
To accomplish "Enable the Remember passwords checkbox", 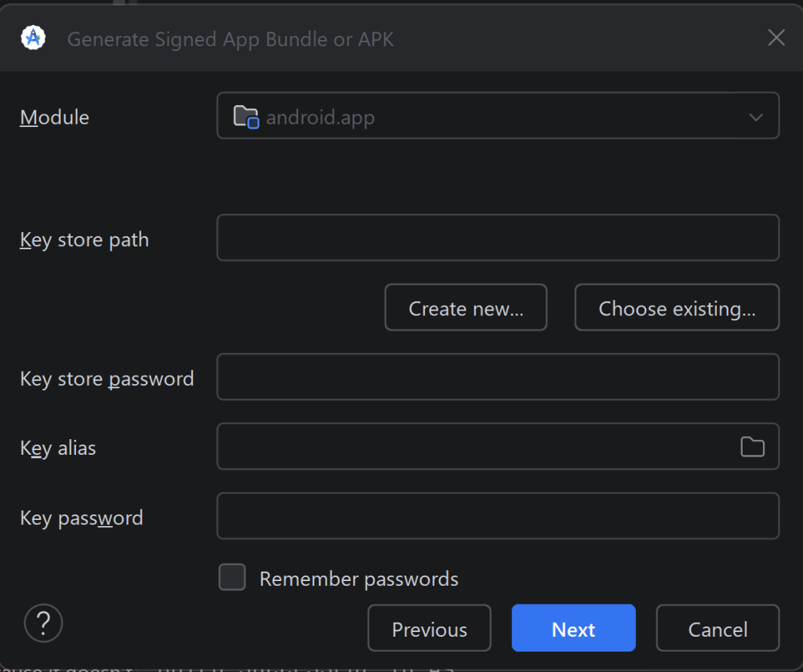I will tap(232, 577).
